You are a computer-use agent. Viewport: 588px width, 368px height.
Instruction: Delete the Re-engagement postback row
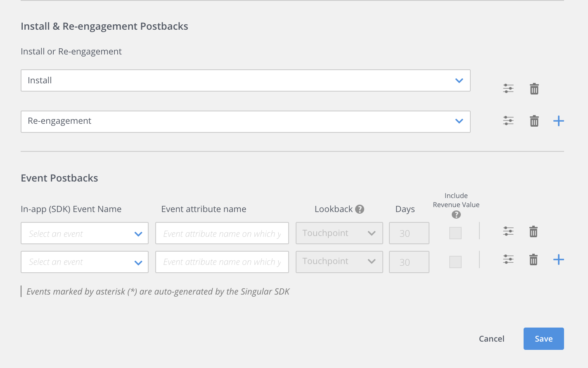[x=534, y=121]
